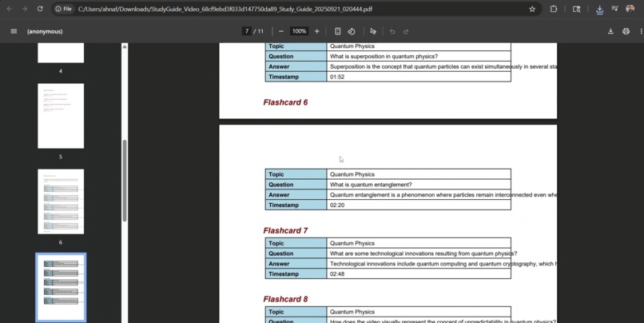Click the browser forward arrow
644x323 pixels.
[x=25, y=9]
